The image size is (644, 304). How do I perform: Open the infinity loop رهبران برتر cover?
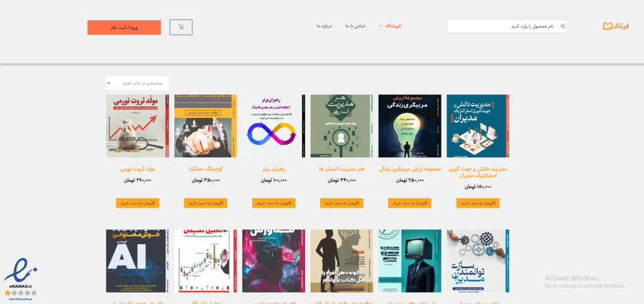274,126
